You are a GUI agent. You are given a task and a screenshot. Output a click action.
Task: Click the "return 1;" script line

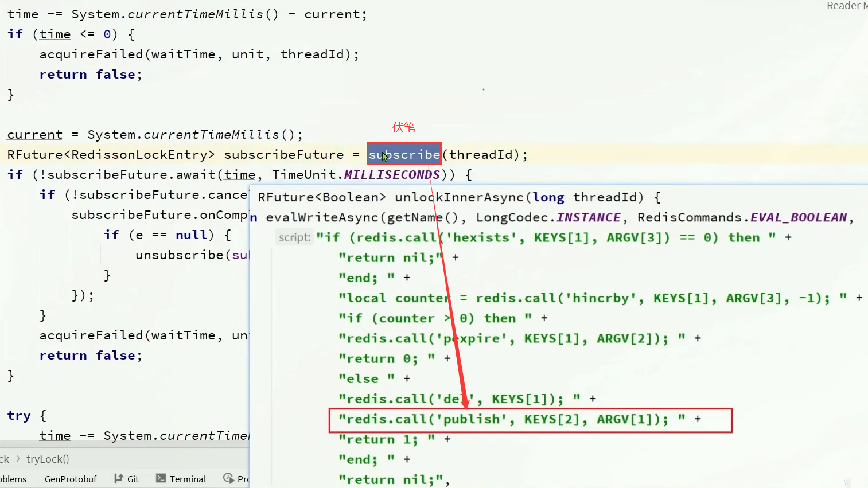tap(395, 439)
